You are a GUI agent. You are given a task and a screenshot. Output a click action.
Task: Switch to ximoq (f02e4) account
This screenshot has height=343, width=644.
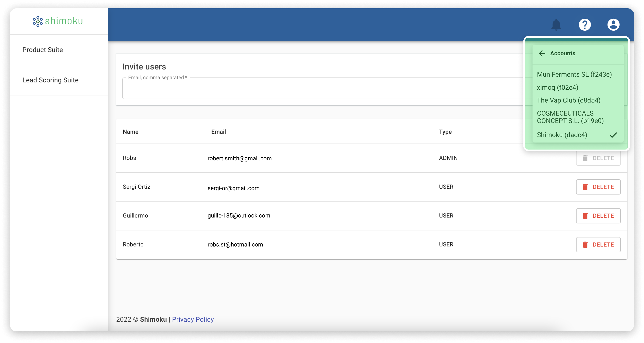[x=578, y=87]
